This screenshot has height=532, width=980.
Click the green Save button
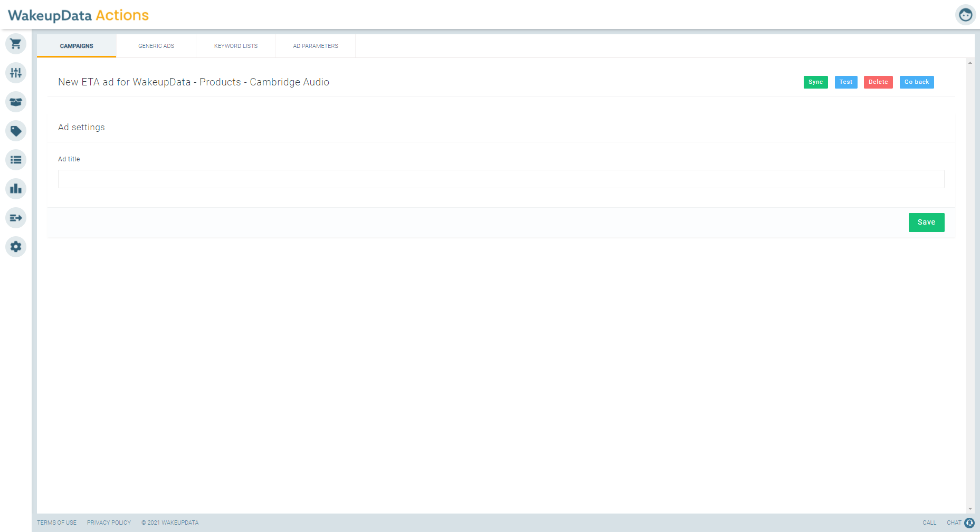[926, 223]
